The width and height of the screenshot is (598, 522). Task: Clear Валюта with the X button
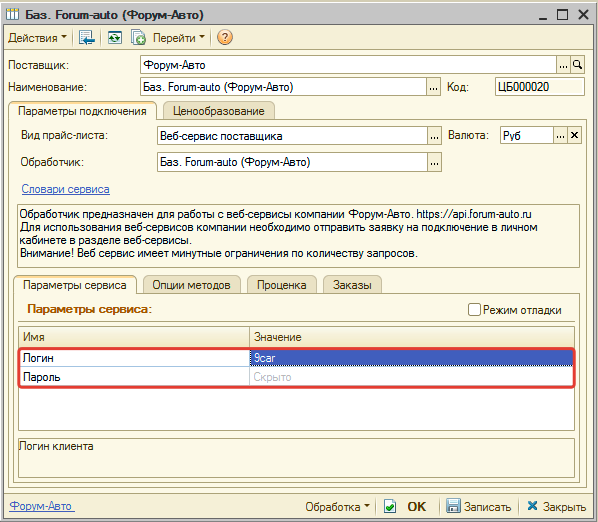click(574, 135)
